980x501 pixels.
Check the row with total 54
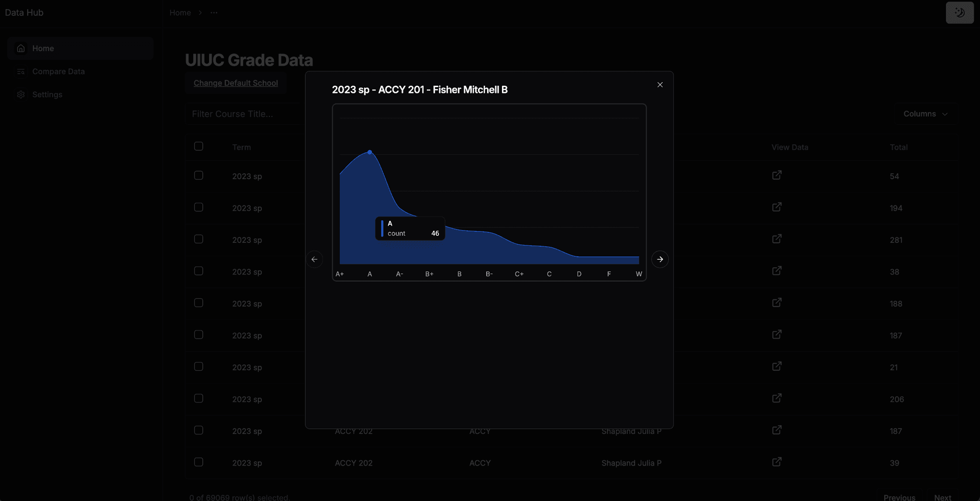[x=199, y=175]
